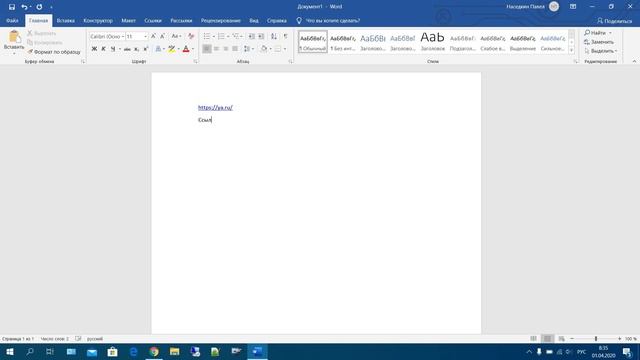This screenshot has height=360, width=640.
Task: Click the sort icon in the paragraph group
Action: [x=274, y=36]
